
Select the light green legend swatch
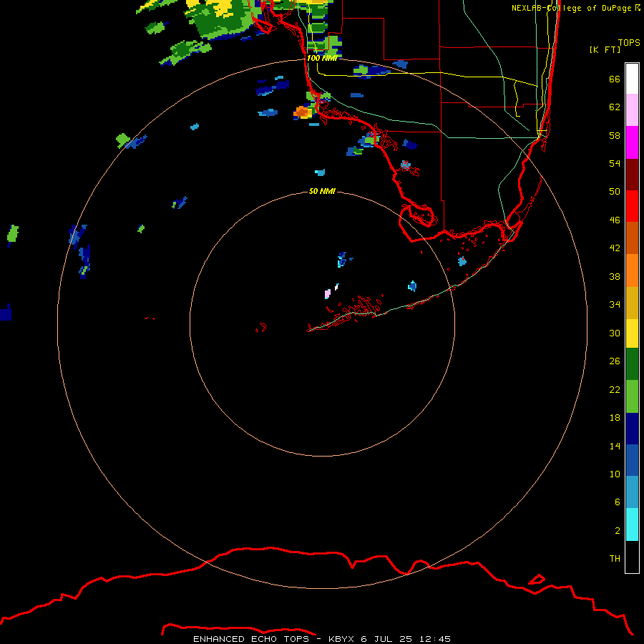(632, 396)
